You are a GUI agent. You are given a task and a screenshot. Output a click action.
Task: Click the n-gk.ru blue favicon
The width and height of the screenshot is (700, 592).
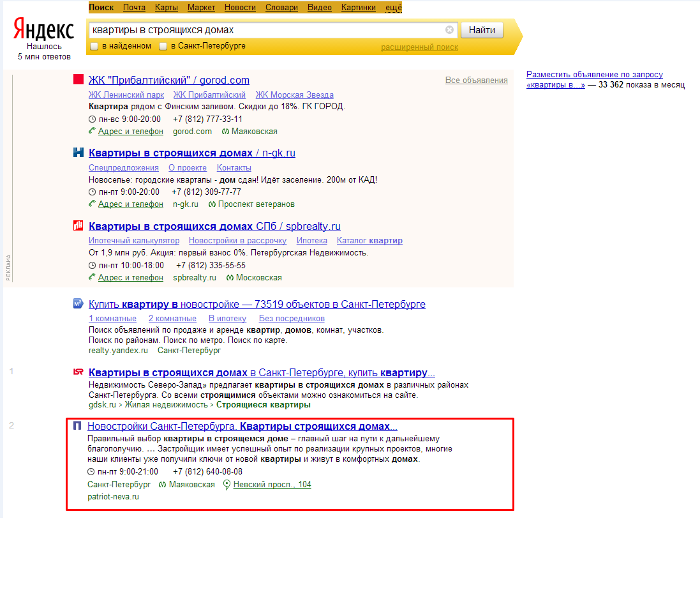(78, 153)
